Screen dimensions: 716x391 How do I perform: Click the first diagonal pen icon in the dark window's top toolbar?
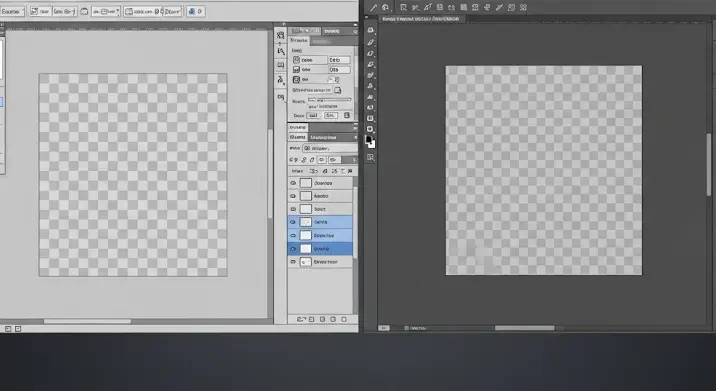pos(373,7)
